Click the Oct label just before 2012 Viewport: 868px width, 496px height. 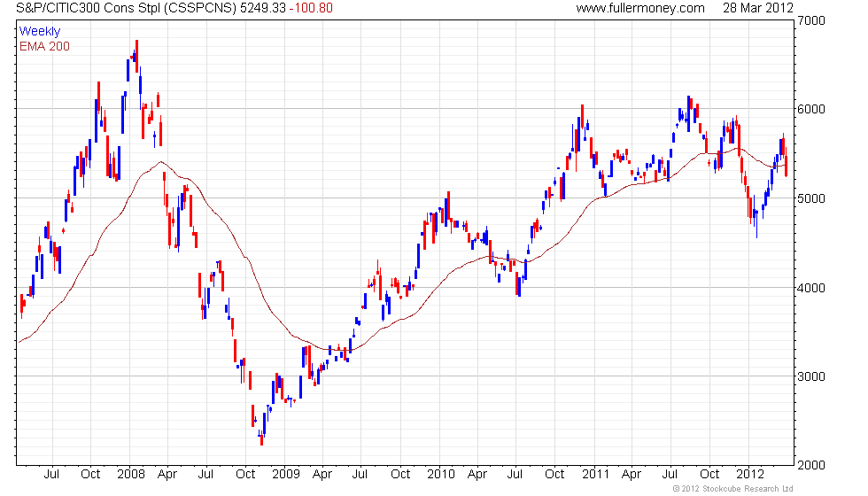pyautogui.click(x=709, y=475)
